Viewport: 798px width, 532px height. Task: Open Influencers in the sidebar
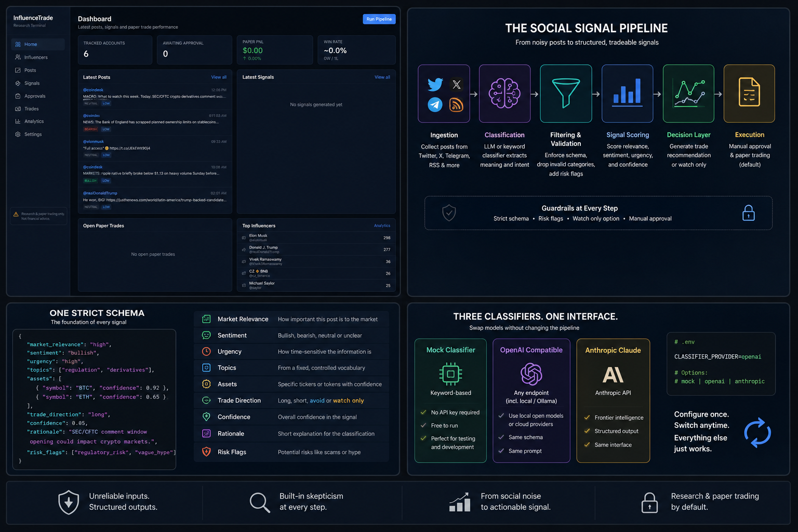click(38, 57)
